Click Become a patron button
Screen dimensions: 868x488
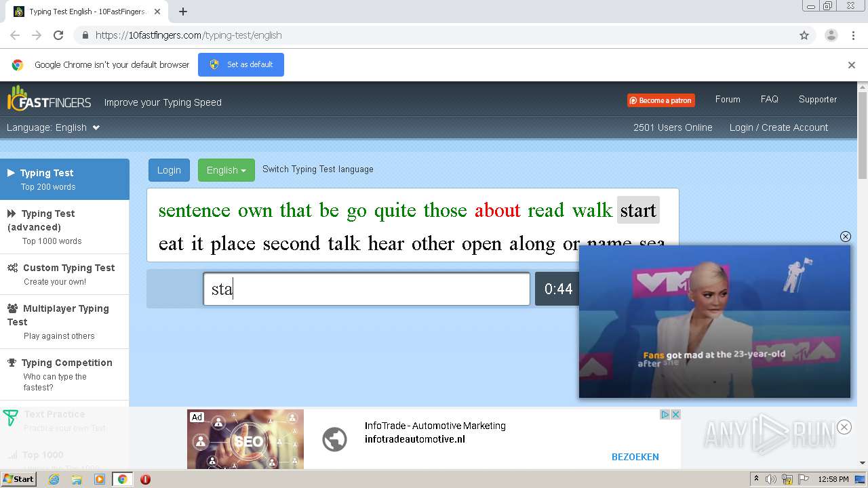point(661,100)
